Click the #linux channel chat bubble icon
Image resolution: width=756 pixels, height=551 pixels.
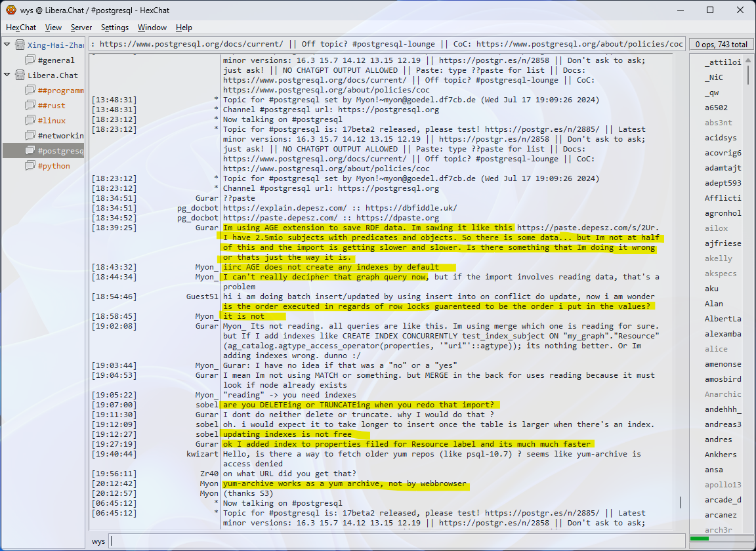point(30,121)
